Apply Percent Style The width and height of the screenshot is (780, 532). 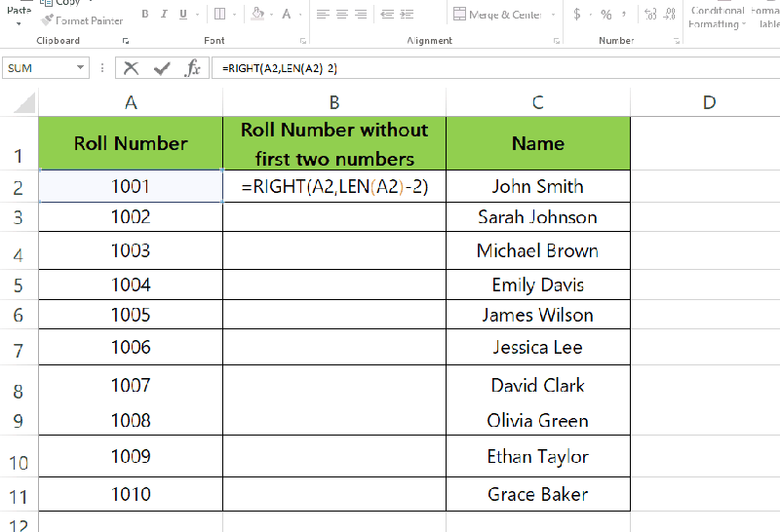click(605, 14)
